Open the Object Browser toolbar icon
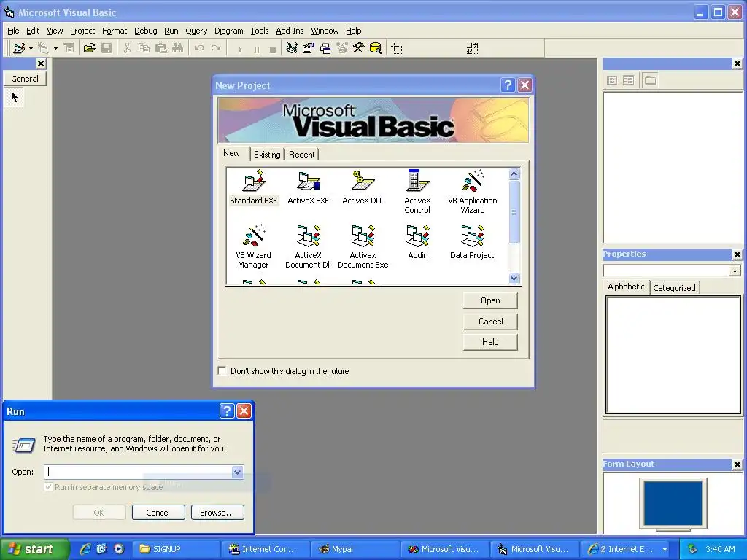Screen dimensions: 747x560 click(x=342, y=48)
